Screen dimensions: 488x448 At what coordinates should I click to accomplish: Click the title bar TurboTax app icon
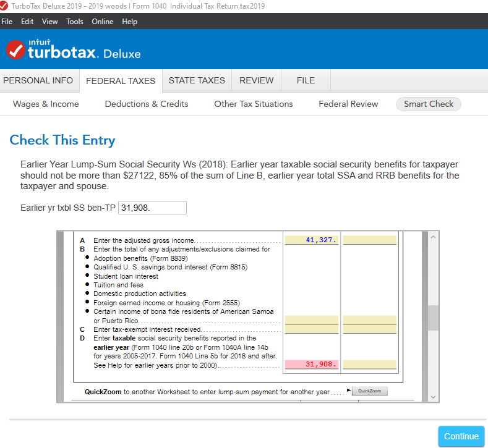tap(4, 6)
